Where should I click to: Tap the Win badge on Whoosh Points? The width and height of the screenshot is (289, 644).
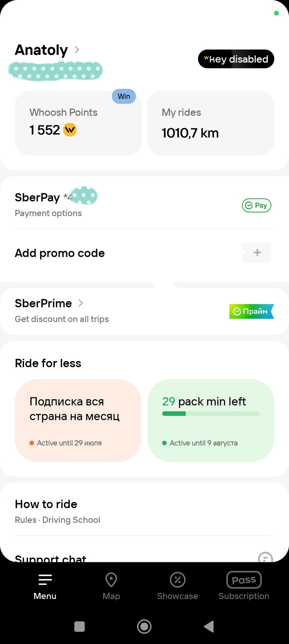pos(124,97)
